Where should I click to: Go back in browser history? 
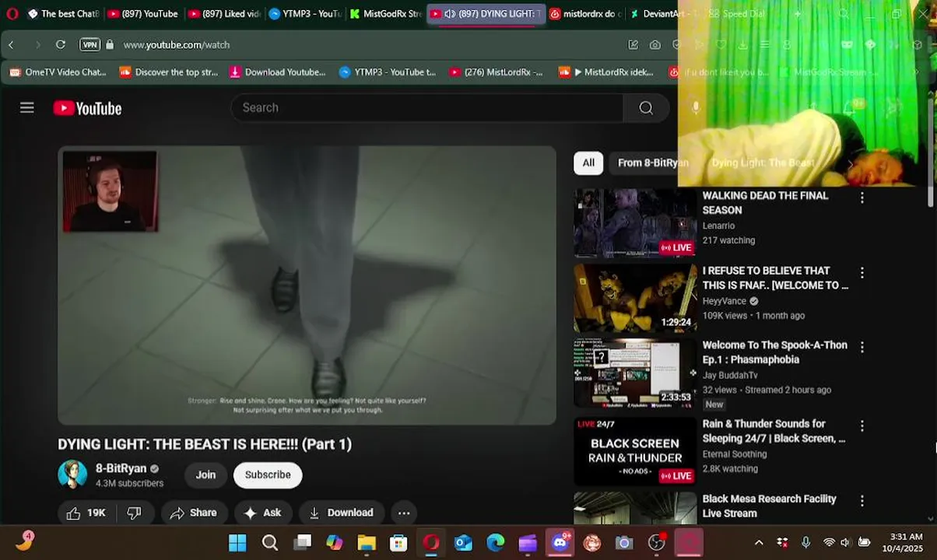[11, 45]
